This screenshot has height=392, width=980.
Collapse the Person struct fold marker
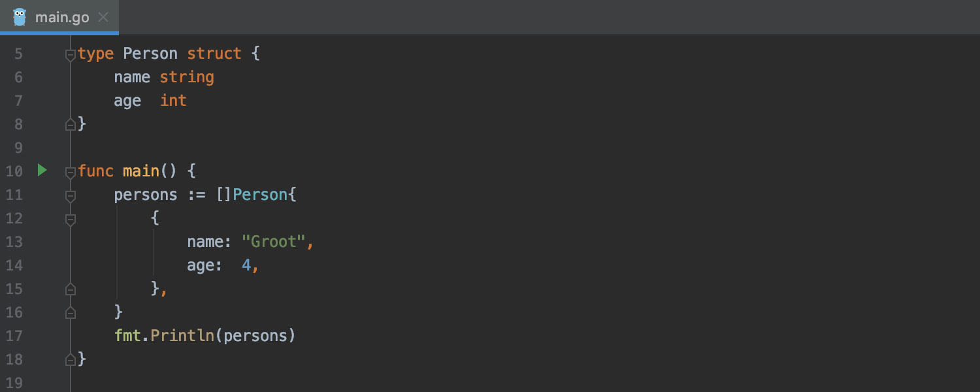click(x=71, y=55)
